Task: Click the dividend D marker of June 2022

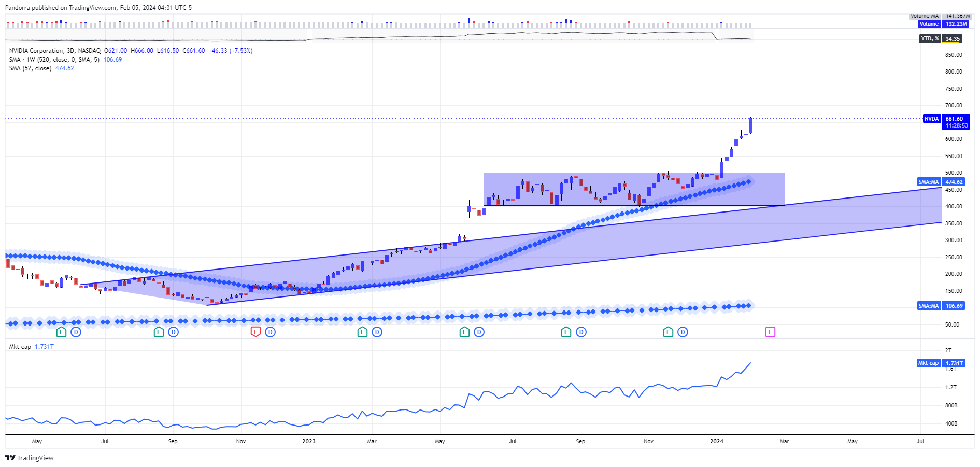Action: [x=76, y=332]
